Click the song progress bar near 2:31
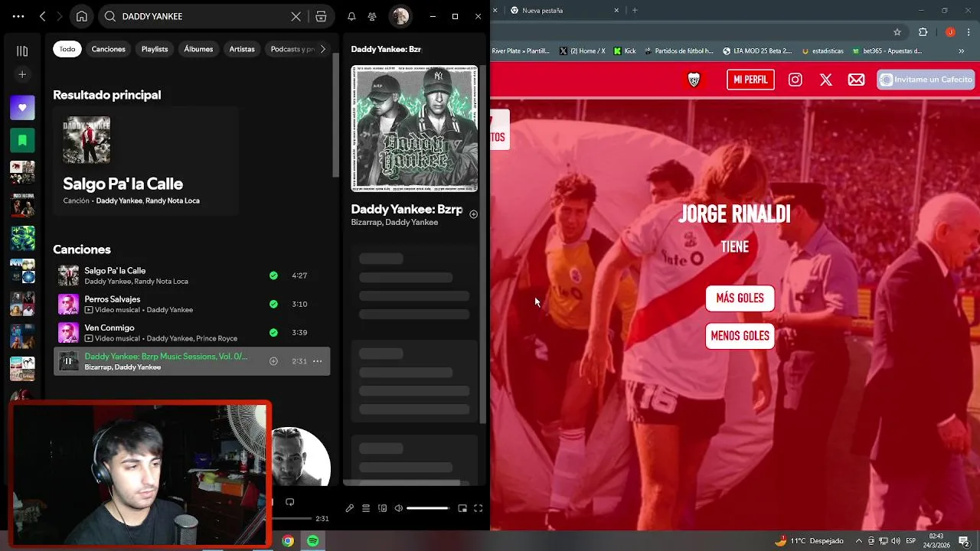 (x=292, y=518)
